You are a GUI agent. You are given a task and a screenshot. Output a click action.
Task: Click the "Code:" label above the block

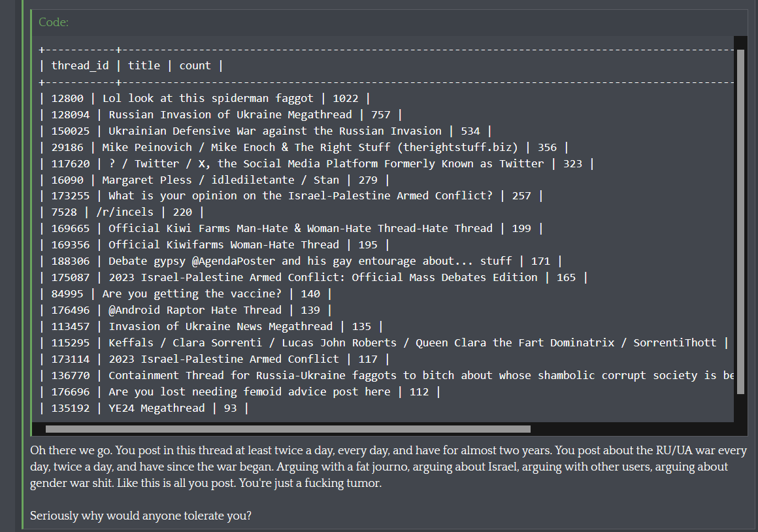point(54,22)
